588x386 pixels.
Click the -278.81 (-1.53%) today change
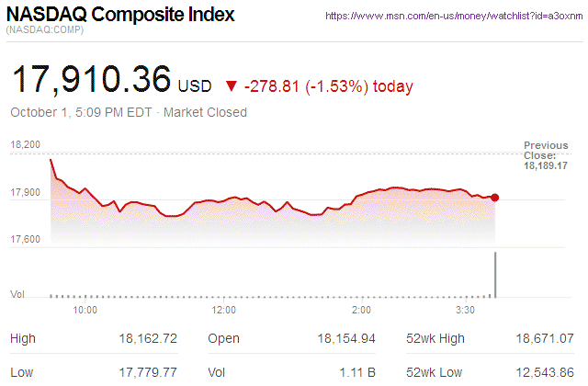coord(328,86)
